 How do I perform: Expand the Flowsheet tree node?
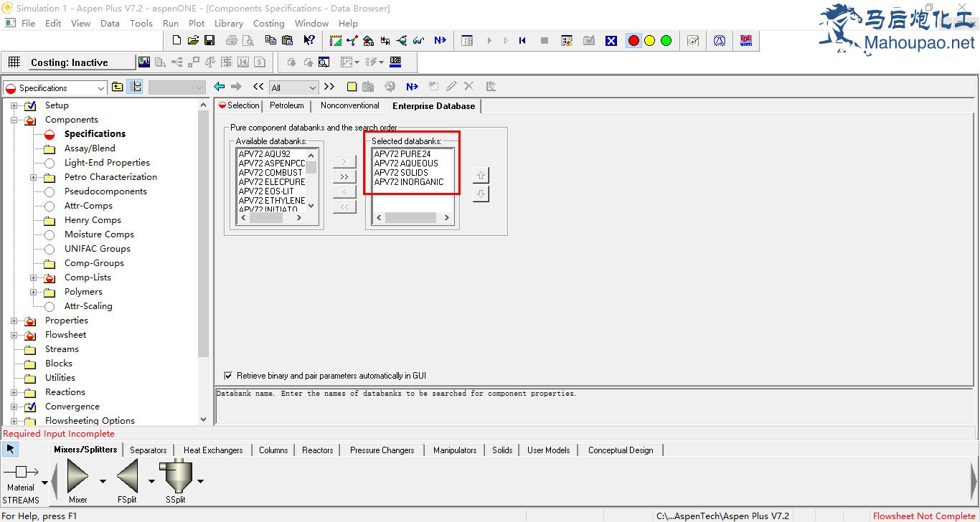pyautogui.click(x=14, y=335)
